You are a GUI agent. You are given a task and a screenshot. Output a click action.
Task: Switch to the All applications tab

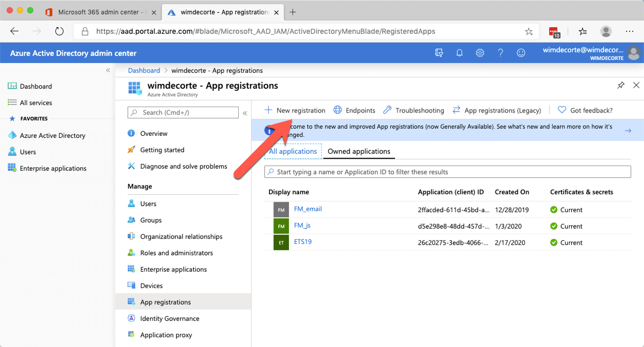pyautogui.click(x=293, y=151)
